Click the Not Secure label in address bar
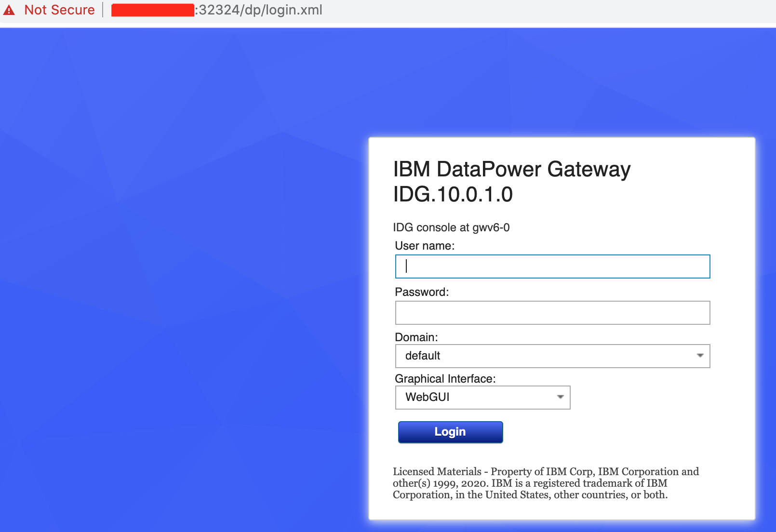 coord(59,10)
